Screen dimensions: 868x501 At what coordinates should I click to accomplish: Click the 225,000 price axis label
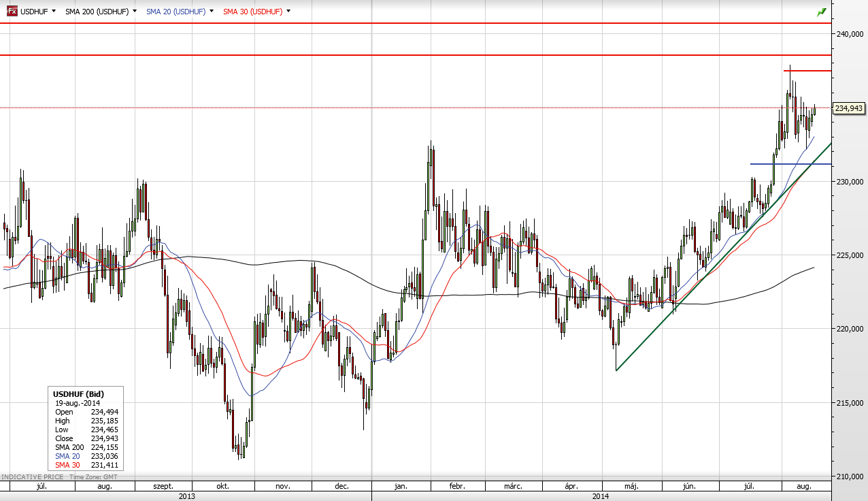click(x=850, y=255)
